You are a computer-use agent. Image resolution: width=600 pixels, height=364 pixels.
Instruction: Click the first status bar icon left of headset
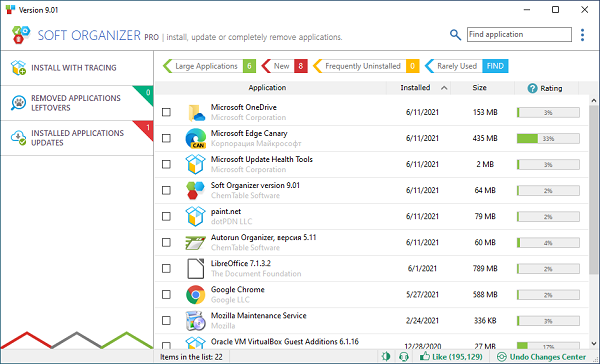(386, 357)
